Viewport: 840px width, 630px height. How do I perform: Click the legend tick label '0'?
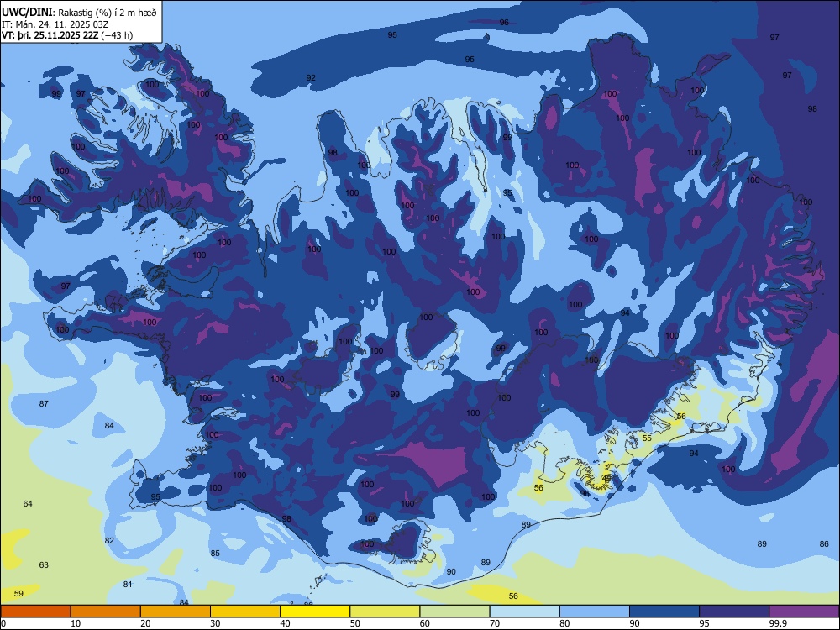(x=3, y=623)
